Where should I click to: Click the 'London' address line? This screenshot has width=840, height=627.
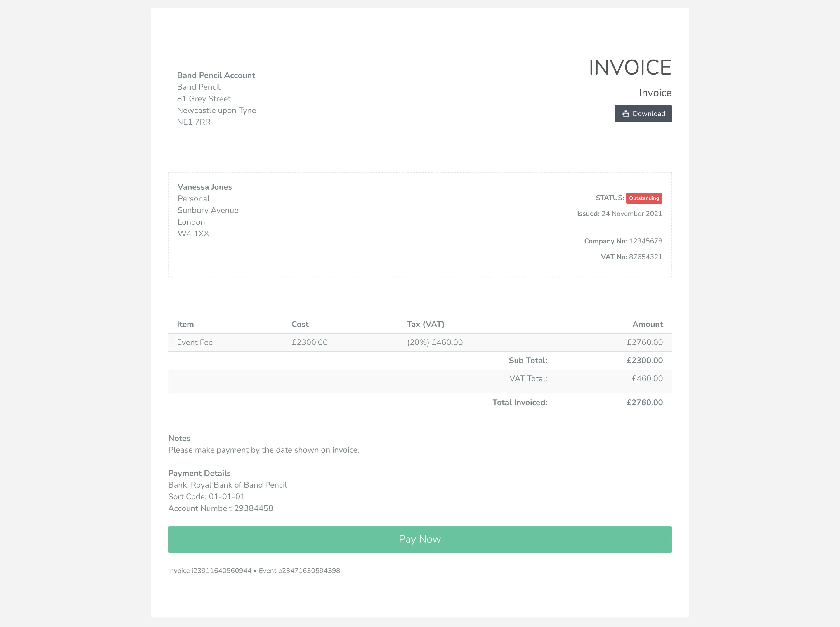pos(191,222)
